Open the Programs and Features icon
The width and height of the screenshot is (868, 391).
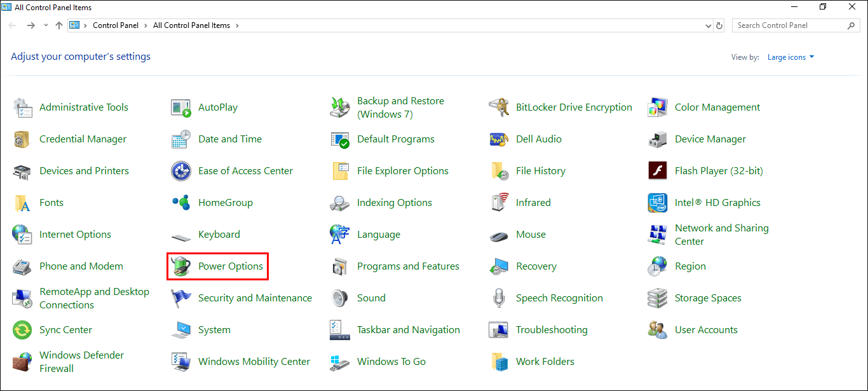pos(340,266)
